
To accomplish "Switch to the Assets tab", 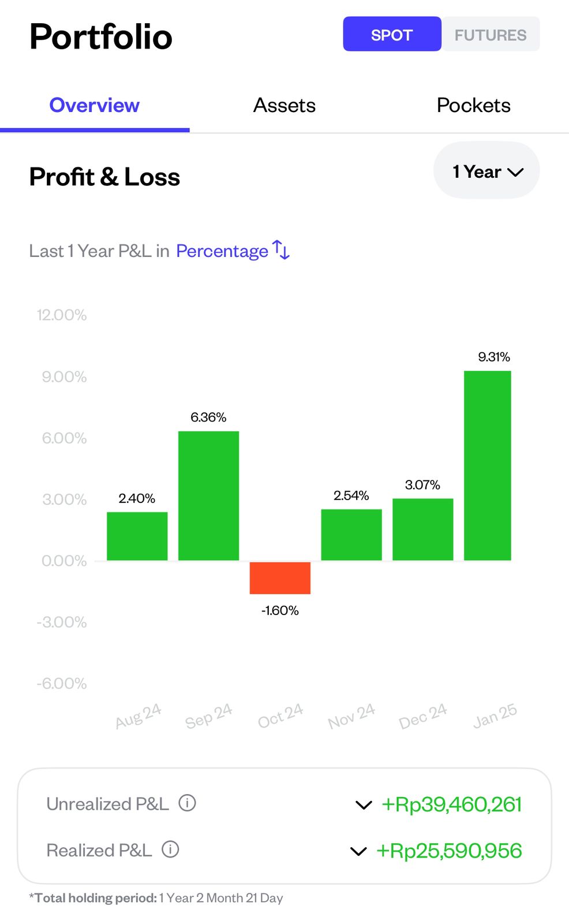I will pyautogui.click(x=284, y=105).
